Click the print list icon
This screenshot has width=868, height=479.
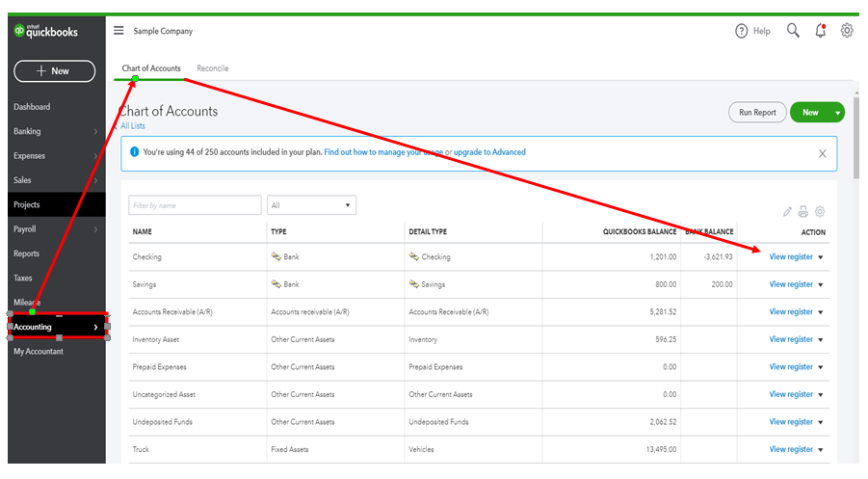(x=803, y=211)
